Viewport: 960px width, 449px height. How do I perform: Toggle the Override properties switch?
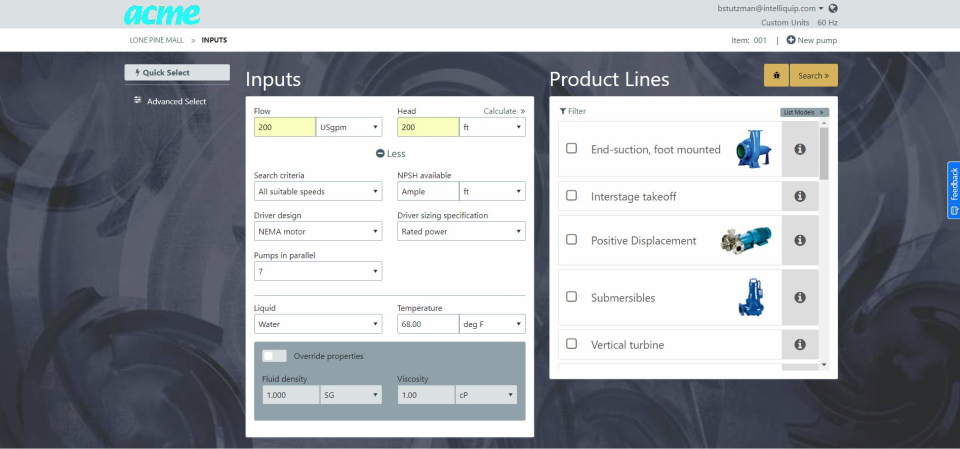pos(274,356)
